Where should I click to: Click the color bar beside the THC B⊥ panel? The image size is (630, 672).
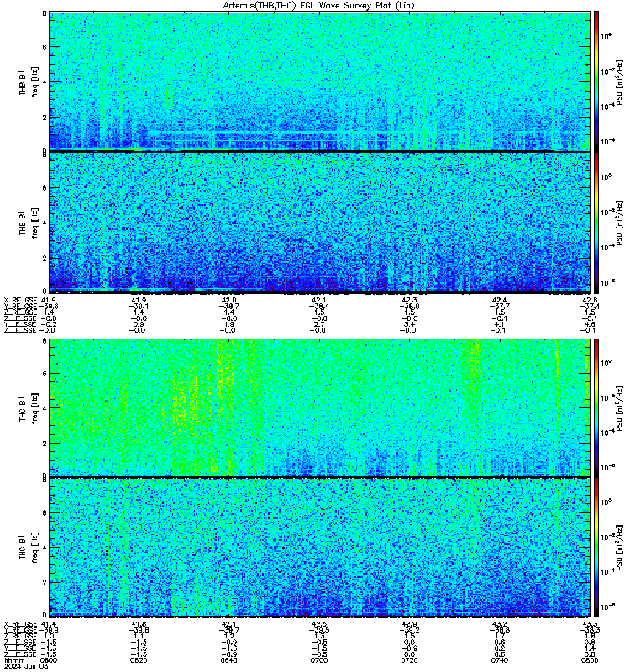(596, 407)
